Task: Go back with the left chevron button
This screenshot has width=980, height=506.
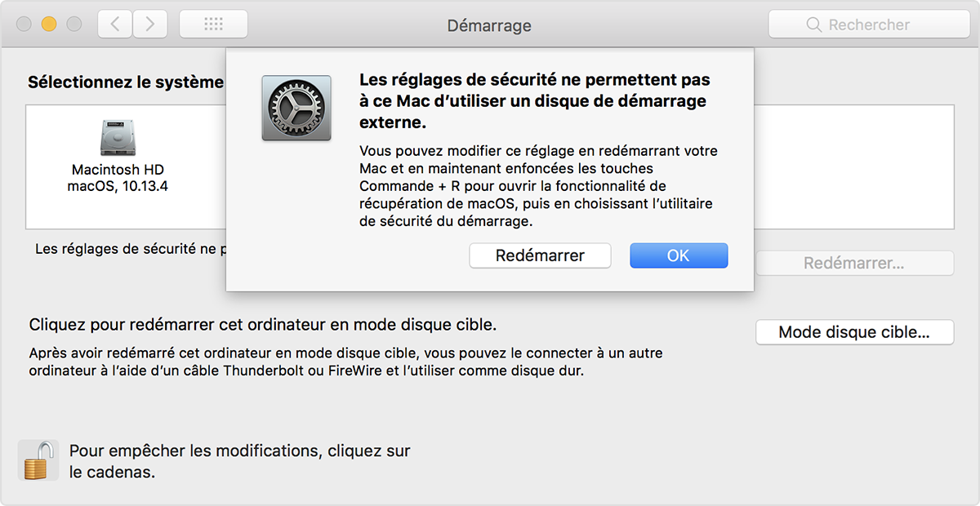Action: pos(115,24)
